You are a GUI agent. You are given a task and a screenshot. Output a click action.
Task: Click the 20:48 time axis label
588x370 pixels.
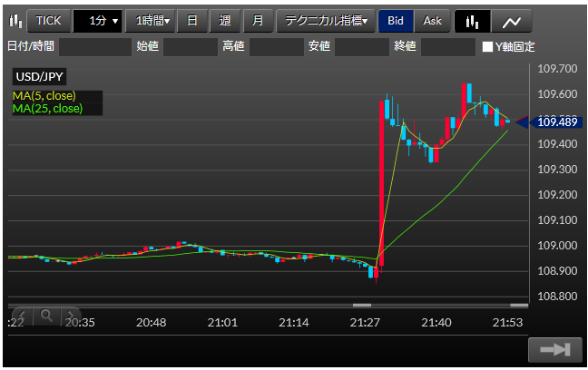(152, 323)
